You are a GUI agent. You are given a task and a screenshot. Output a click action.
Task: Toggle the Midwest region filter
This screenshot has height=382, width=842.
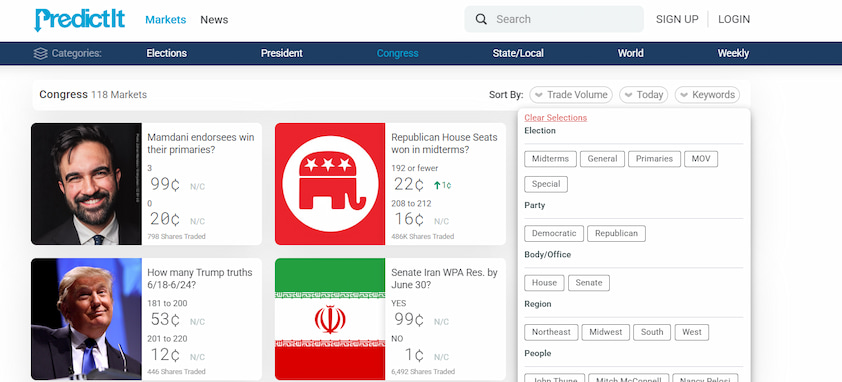[606, 333]
